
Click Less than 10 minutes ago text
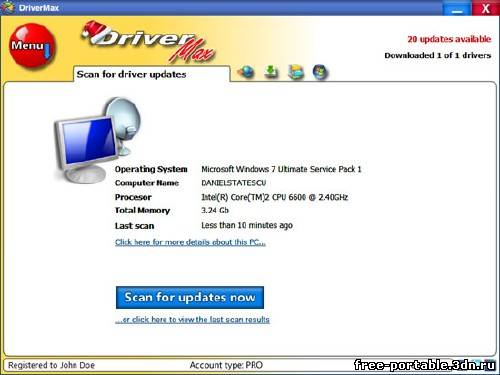[x=247, y=226]
